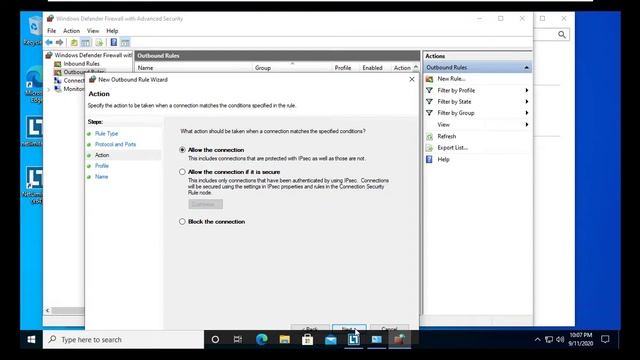Screen dimensions: 640x360
Task: Click the Help icon in Actions pane
Action: click(429, 160)
